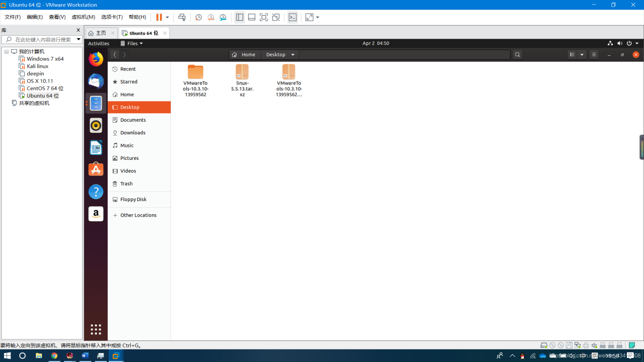Go forward in Files navigation
Image resolution: width=644 pixels, height=362 pixels.
[x=124, y=54]
